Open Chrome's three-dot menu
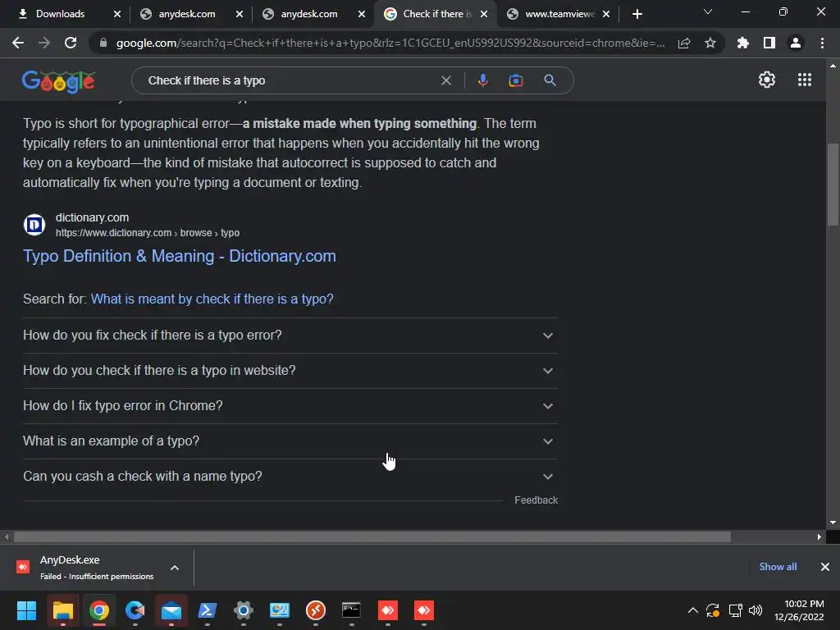The width and height of the screenshot is (840, 630). (822, 43)
